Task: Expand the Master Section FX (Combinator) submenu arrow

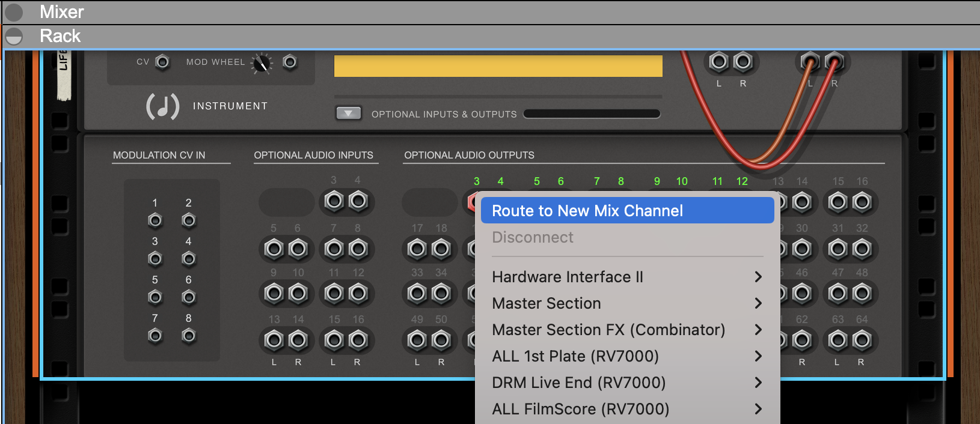Action: point(758,330)
